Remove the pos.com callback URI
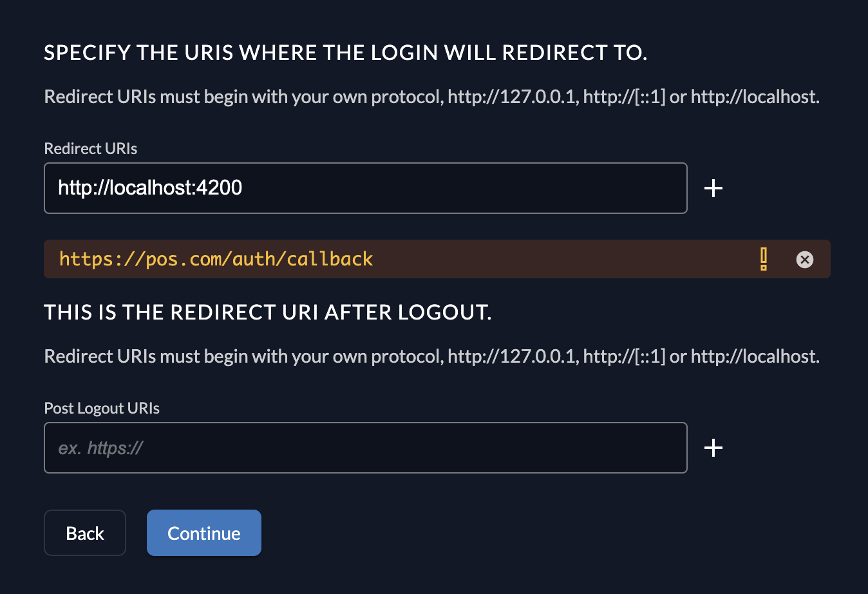 (x=804, y=259)
